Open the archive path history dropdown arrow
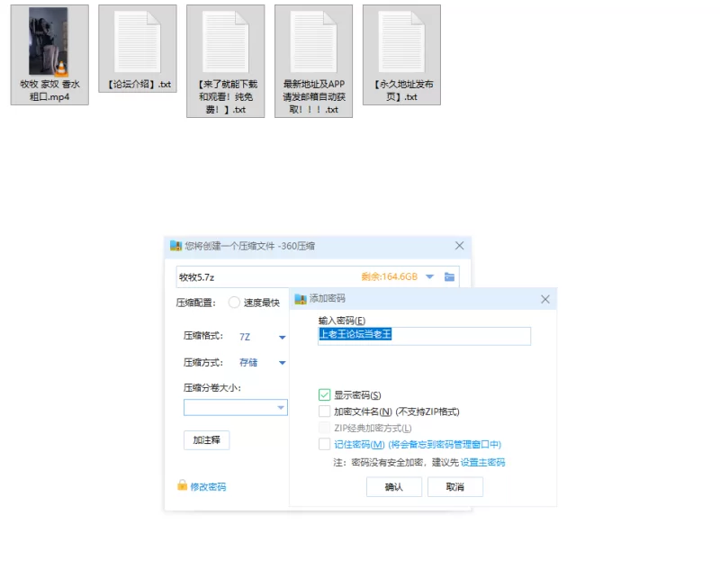 point(430,276)
